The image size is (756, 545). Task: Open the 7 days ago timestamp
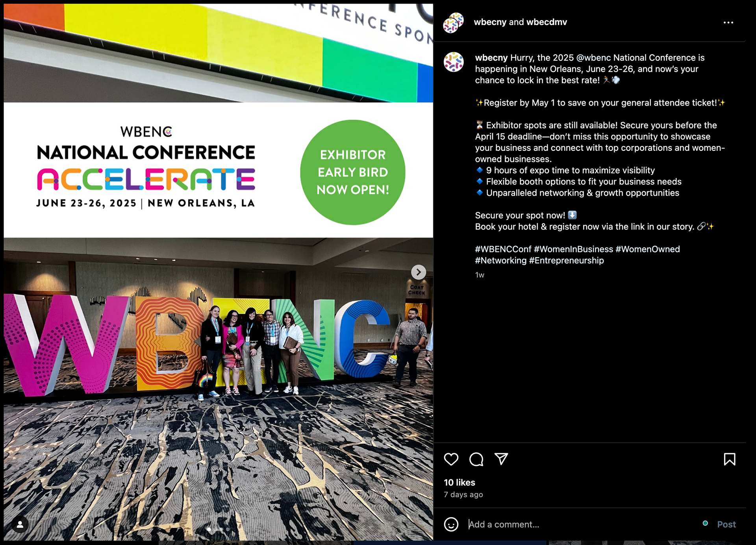point(463,495)
